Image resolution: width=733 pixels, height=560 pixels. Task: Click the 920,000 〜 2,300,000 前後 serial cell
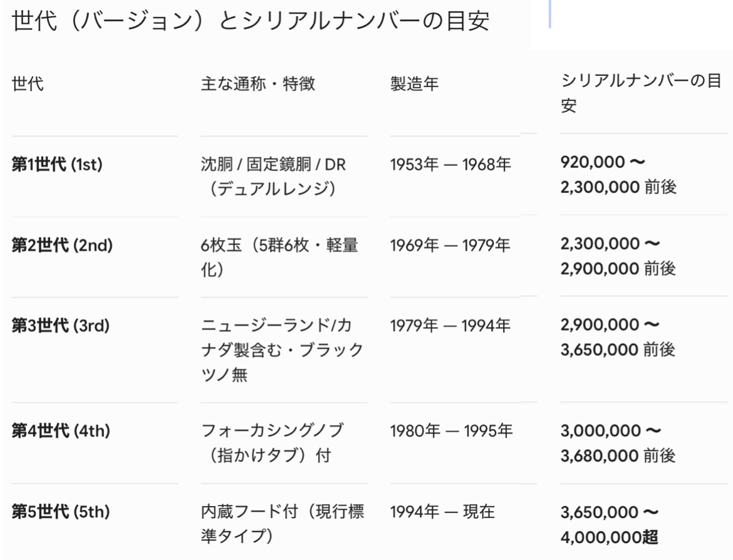point(618,175)
